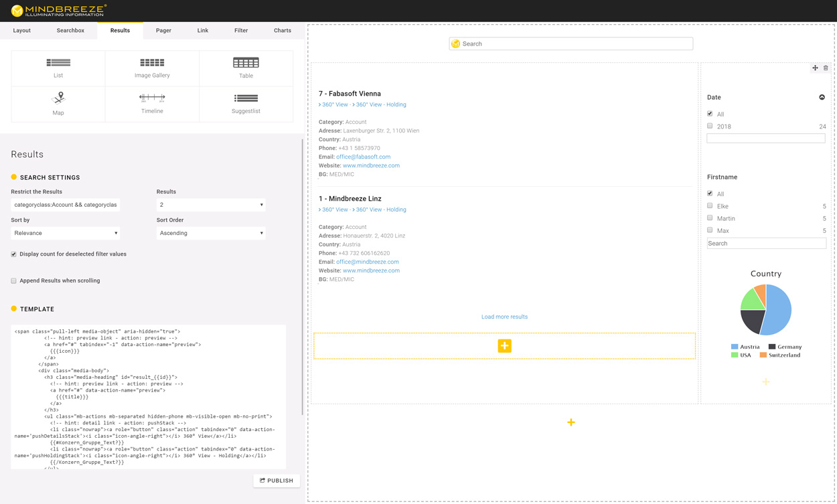Click the Mindbreeze logo in header
Screen dimensions: 837x504
point(59,11)
